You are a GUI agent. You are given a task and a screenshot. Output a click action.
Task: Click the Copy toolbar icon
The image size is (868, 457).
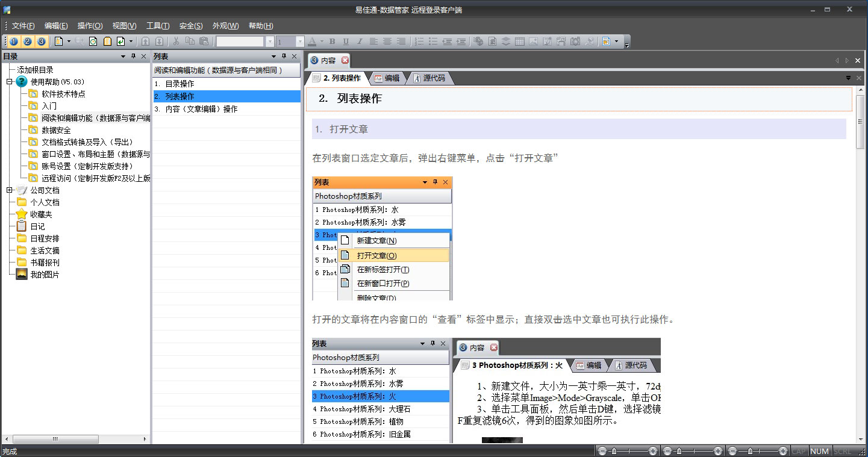[x=190, y=42]
